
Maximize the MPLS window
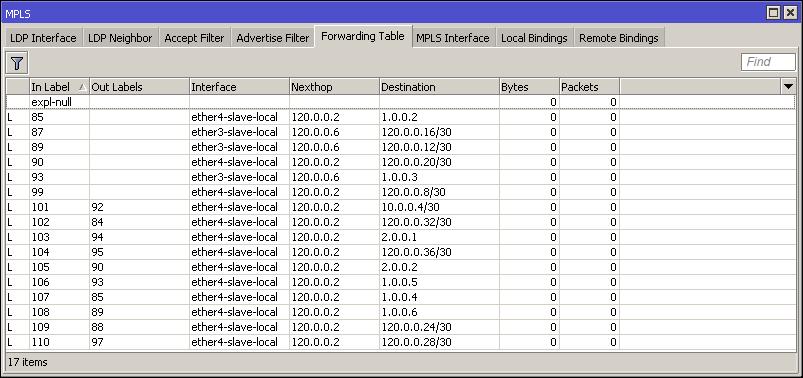(x=774, y=13)
